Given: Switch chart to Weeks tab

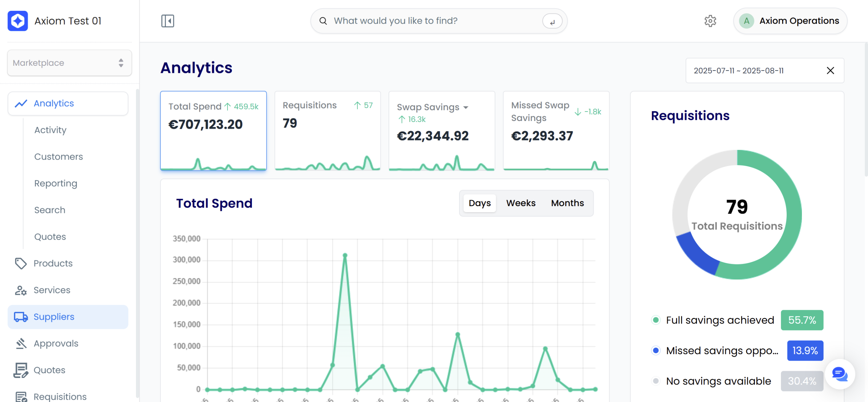Looking at the screenshot, I should point(521,203).
